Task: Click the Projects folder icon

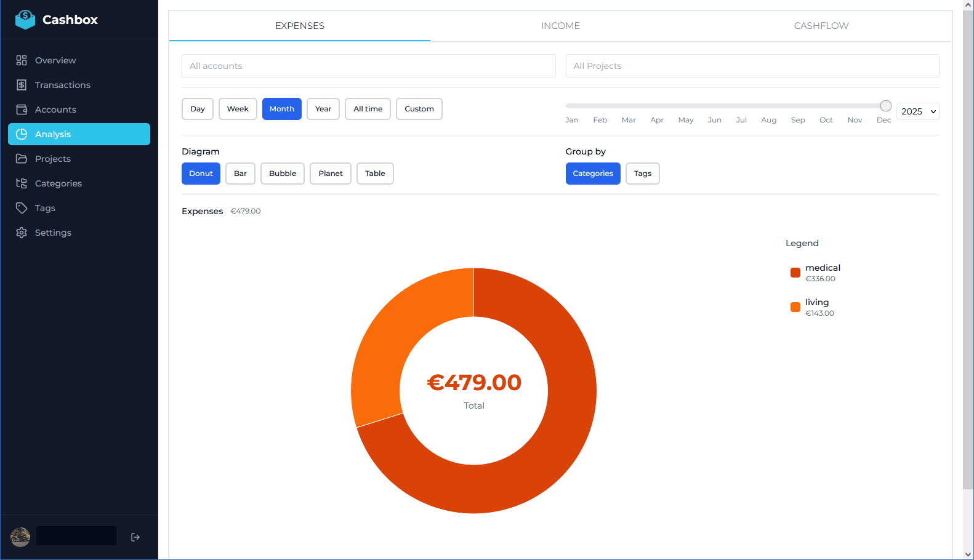Action: pyautogui.click(x=22, y=159)
